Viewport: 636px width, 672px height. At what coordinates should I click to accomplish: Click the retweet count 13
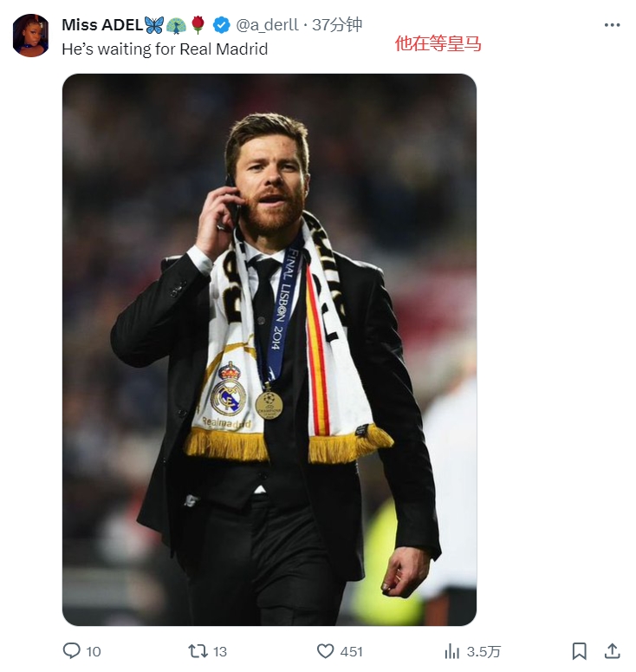219,651
